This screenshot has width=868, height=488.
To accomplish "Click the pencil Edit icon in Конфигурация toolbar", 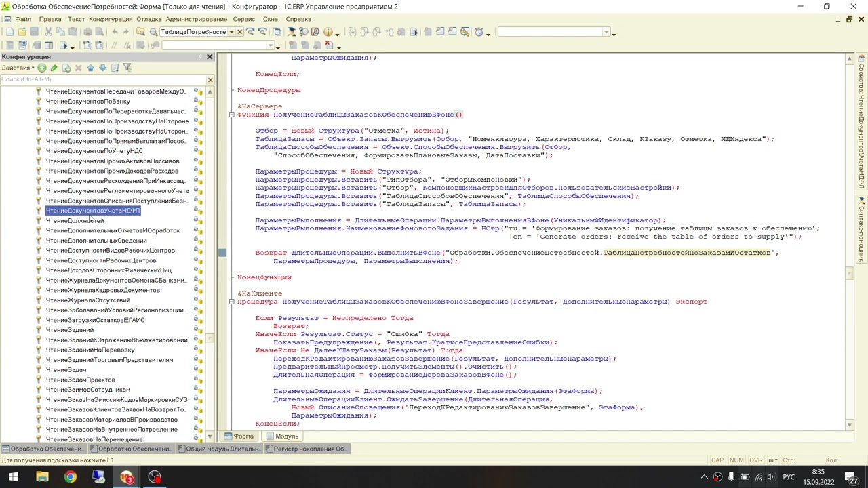I will click(x=54, y=68).
